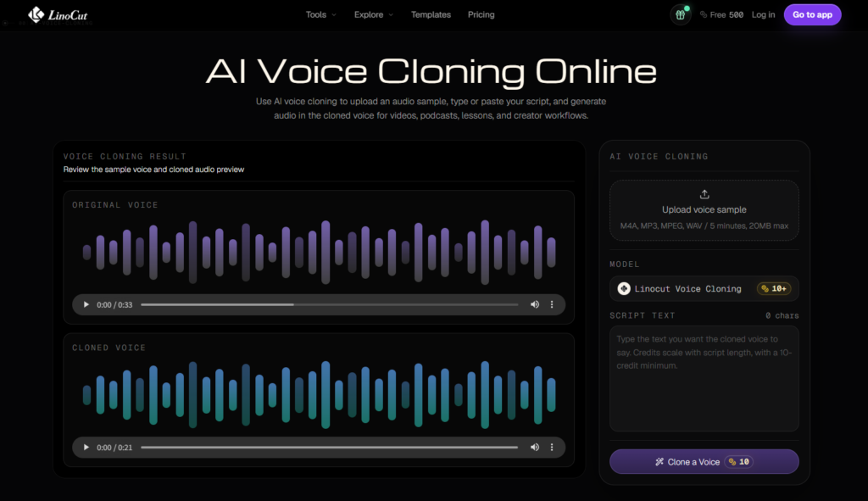Image resolution: width=868 pixels, height=501 pixels.
Task: Open the Linocut Voice Cloning model selector
Action: click(x=704, y=288)
